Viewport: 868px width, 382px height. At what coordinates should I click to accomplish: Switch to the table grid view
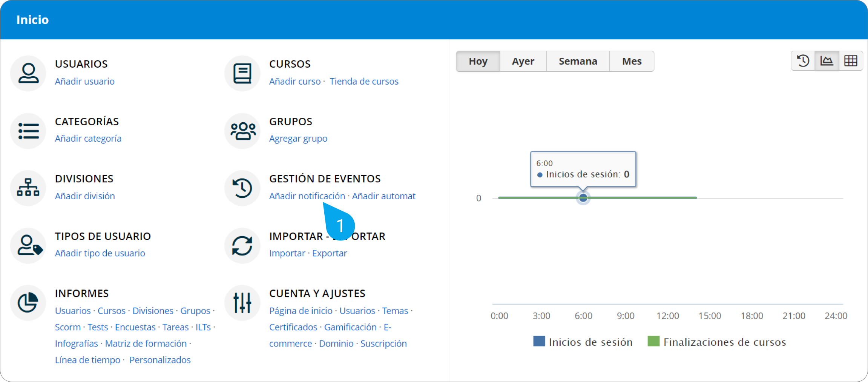(850, 61)
